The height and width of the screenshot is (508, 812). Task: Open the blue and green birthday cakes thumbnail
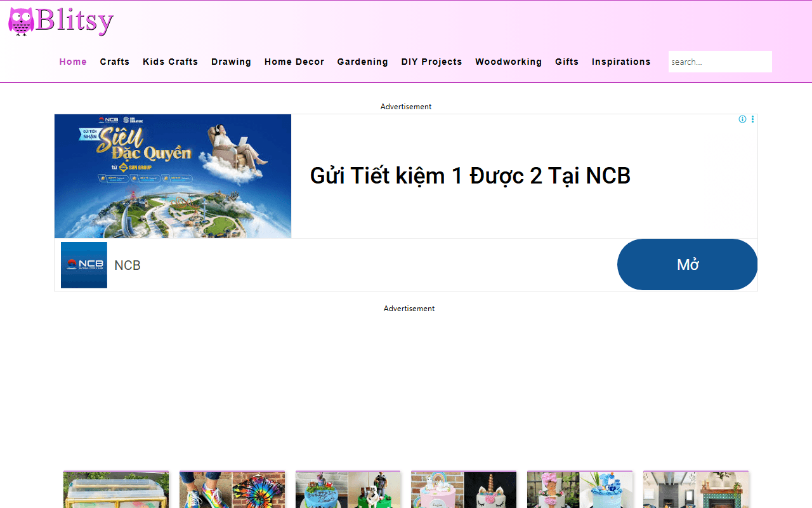coord(348,490)
